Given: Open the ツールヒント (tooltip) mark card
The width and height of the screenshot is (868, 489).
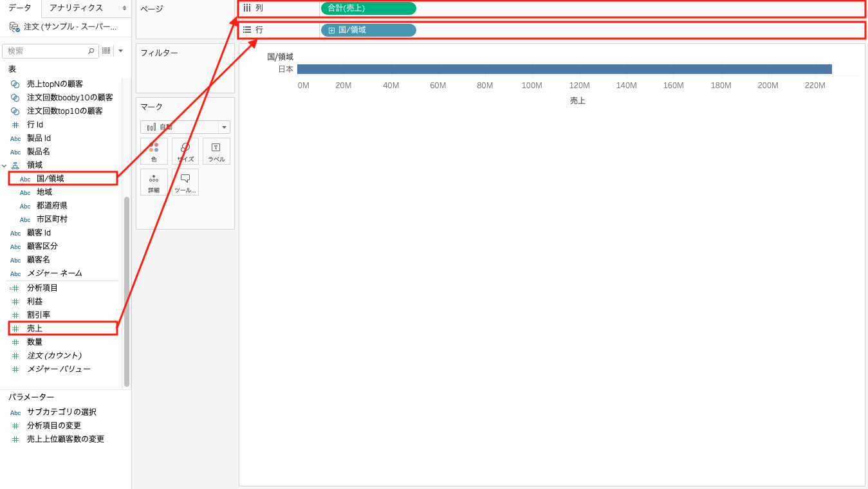Looking at the screenshot, I should click(x=185, y=182).
